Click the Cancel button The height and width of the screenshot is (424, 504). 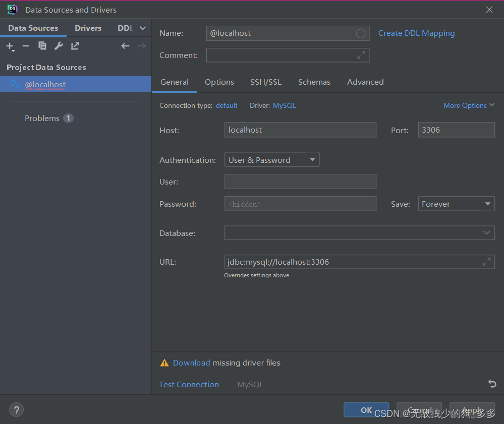[x=419, y=410]
